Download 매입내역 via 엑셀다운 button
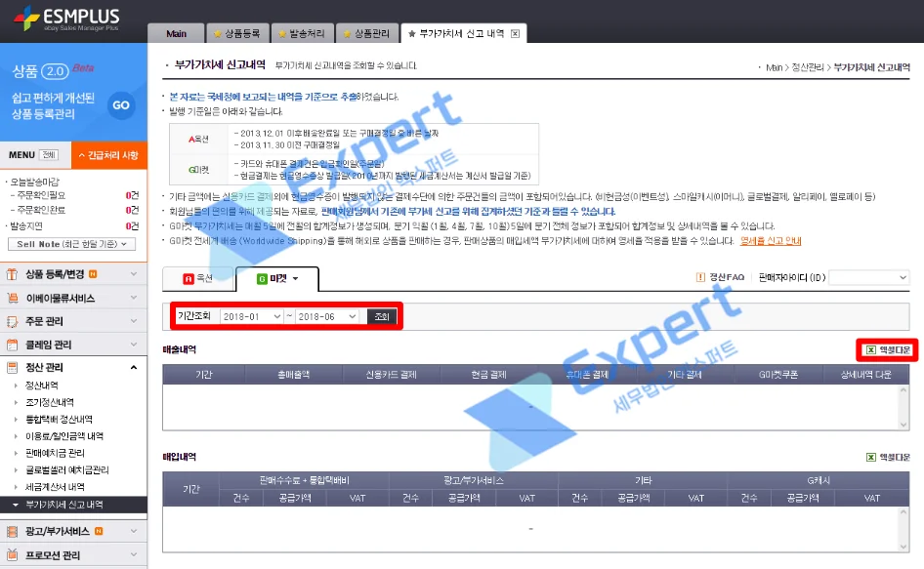The width and height of the screenshot is (924, 569). pyautogui.click(x=888, y=457)
